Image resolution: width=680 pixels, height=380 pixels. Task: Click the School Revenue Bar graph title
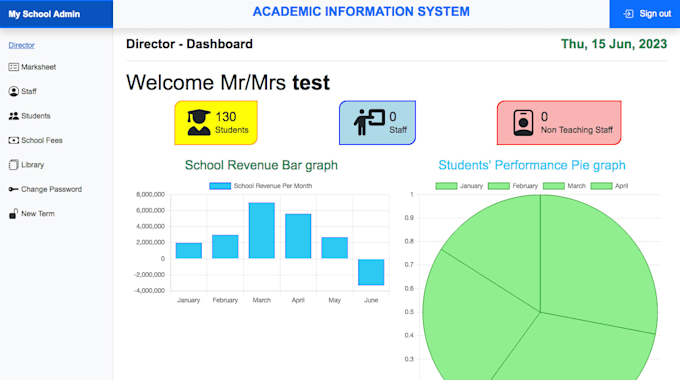coord(261,165)
